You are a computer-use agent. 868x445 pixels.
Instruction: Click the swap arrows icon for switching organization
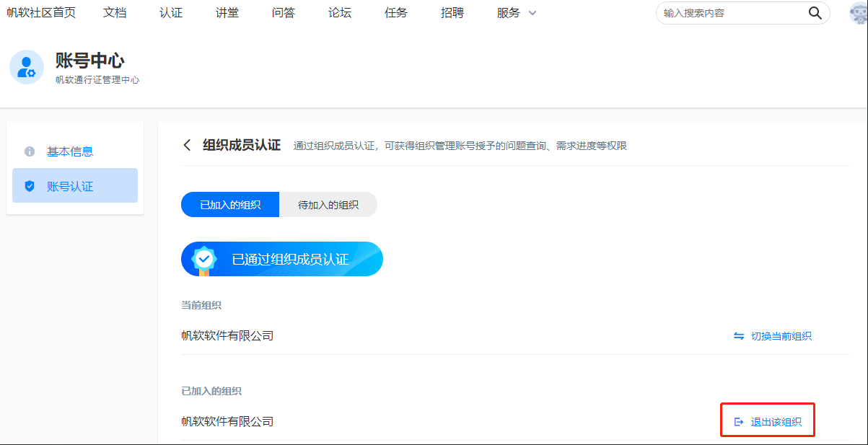[x=739, y=336]
